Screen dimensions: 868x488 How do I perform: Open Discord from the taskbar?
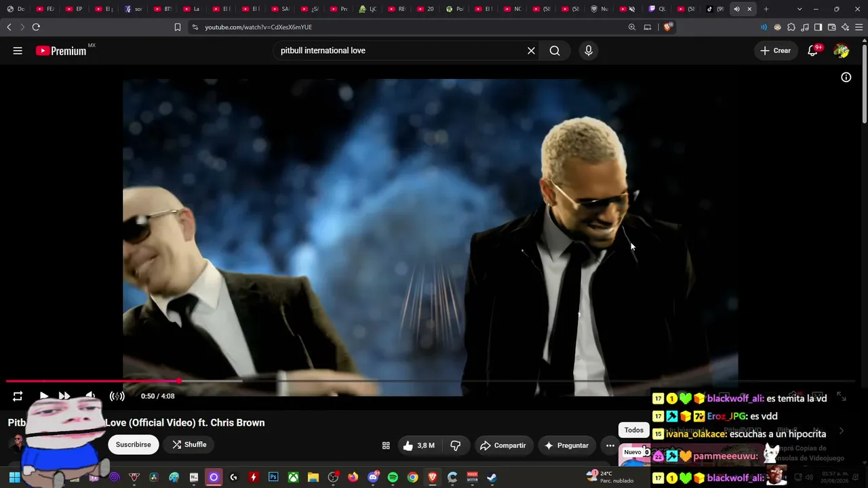pyautogui.click(x=373, y=478)
